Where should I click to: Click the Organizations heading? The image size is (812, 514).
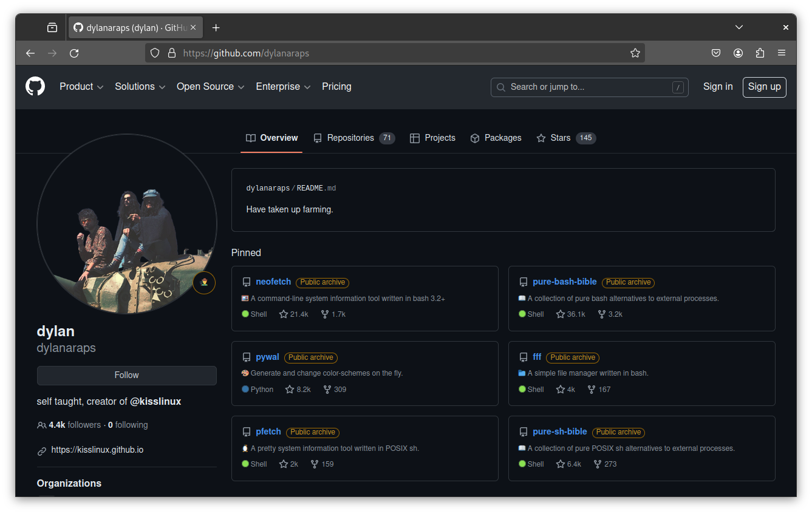pos(69,484)
